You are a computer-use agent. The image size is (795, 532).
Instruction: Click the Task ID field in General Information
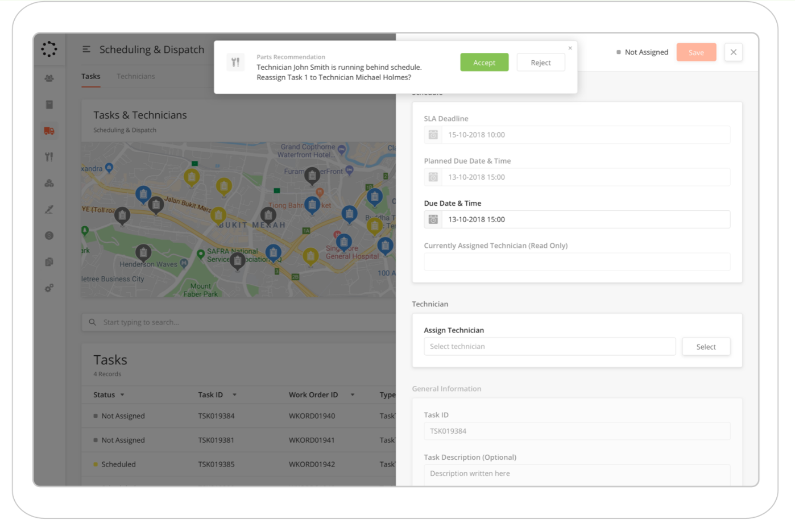[x=577, y=431]
